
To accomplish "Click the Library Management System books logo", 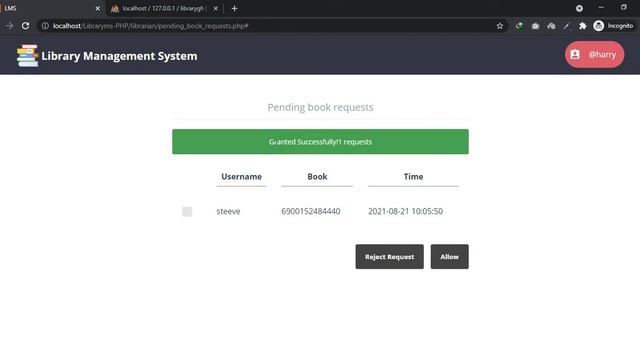I will [27, 56].
